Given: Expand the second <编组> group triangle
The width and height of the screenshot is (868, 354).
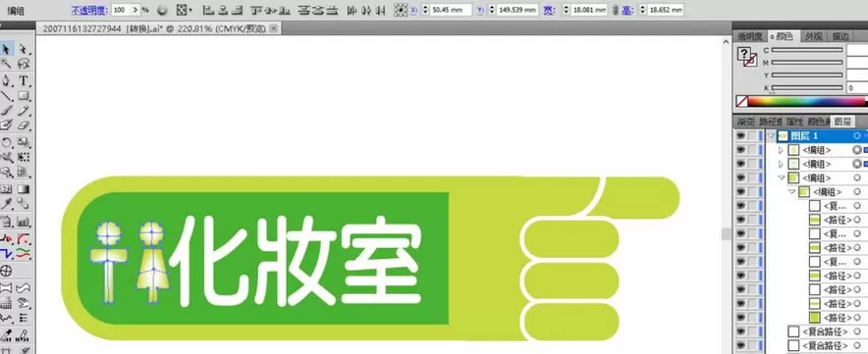Looking at the screenshot, I should (x=781, y=165).
